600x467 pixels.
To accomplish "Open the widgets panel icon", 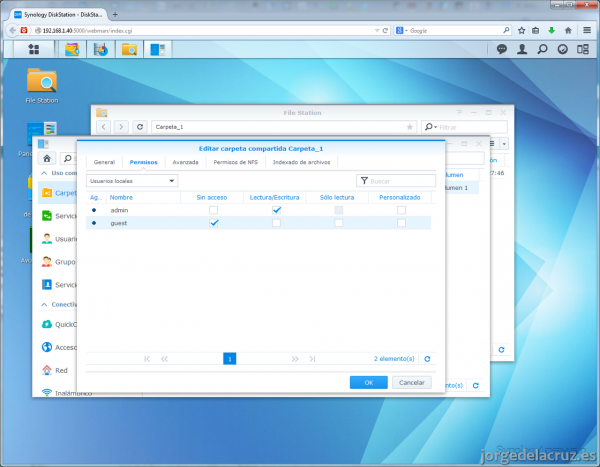I will point(583,49).
